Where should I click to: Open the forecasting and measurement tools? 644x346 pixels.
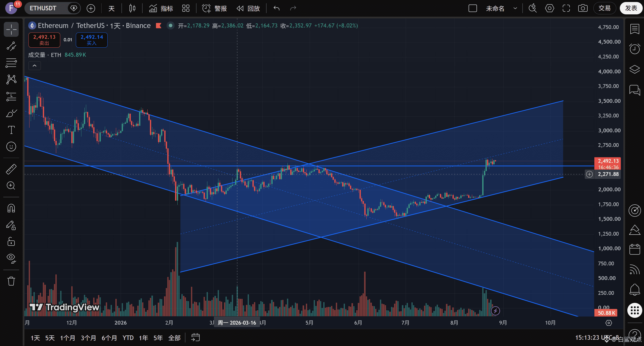11,97
